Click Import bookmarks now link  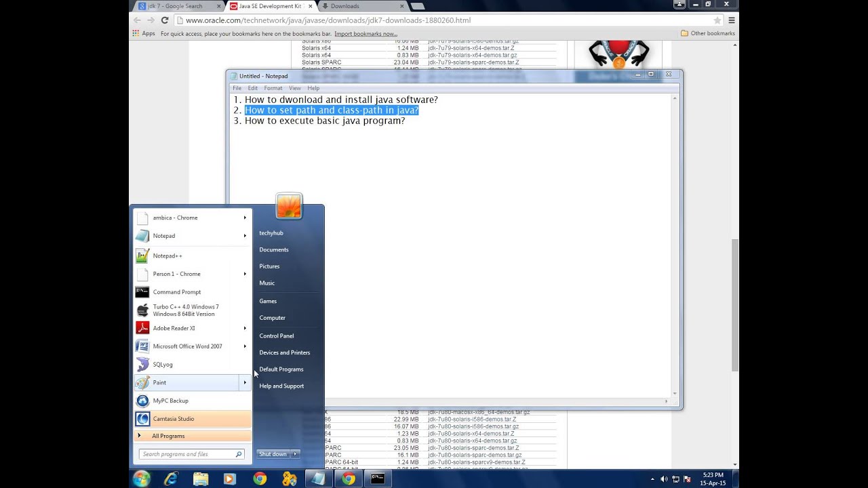pyautogui.click(x=366, y=33)
